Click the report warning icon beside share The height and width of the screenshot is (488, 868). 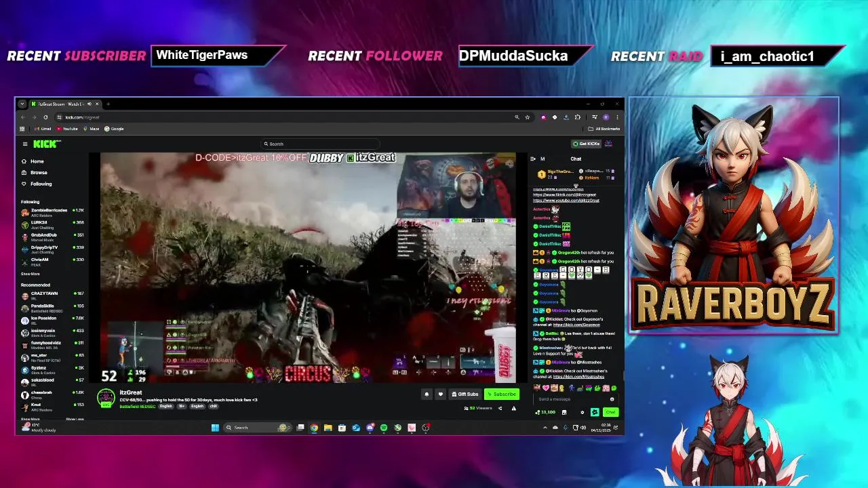click(513, 408)
